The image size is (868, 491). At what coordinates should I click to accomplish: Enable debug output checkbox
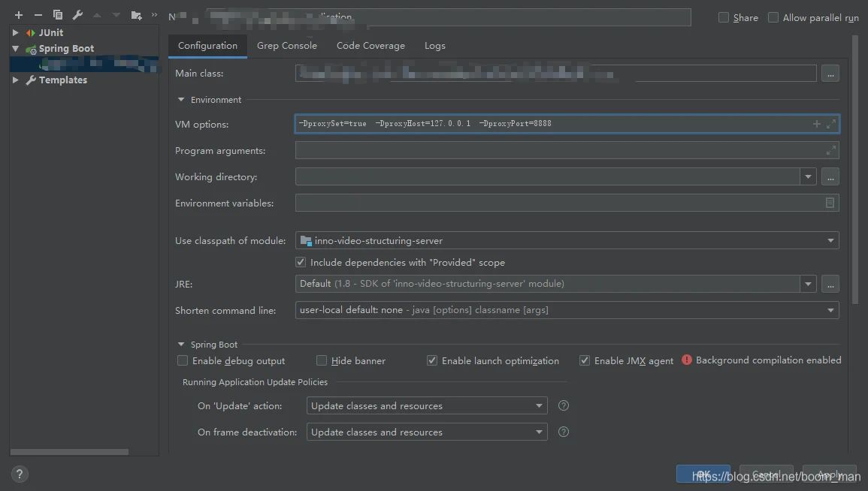coord(183,360)
